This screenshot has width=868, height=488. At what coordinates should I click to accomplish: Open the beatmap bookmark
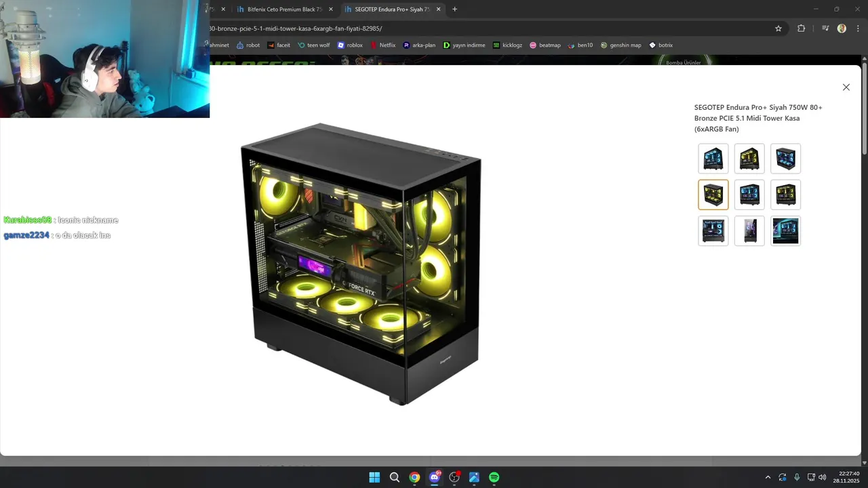pyautogui.click(x=545, y=45)
